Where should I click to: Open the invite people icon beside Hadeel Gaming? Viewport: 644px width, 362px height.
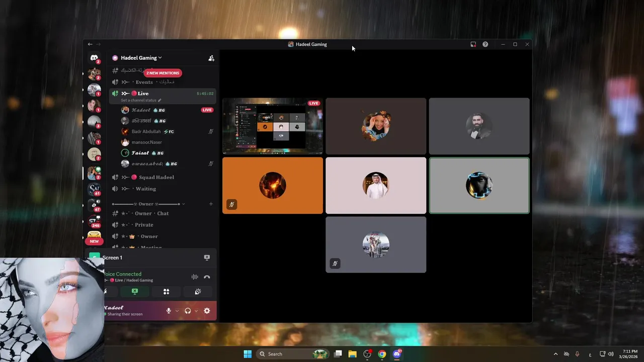[x=211, y=58]
